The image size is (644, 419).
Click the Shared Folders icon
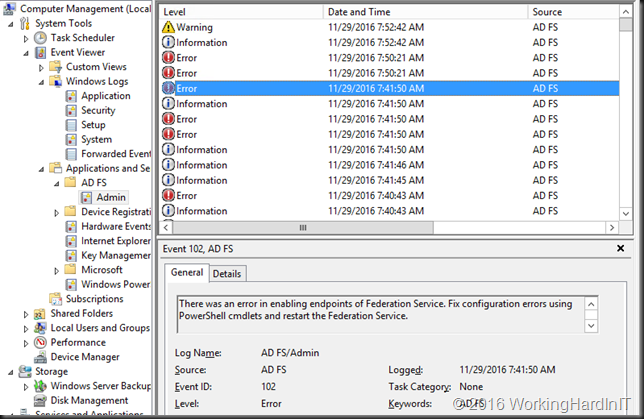tap(40, 314)
